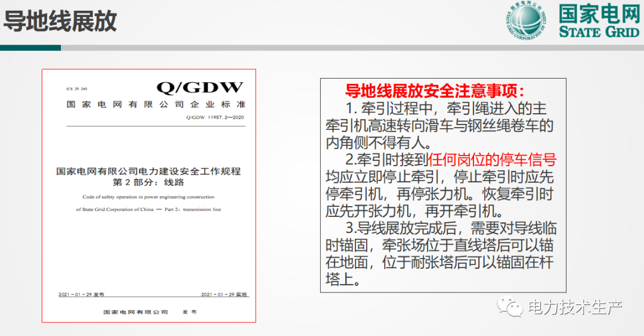Select the subtitle 第2部分：线路
The image size is (644, 336).
148,182
